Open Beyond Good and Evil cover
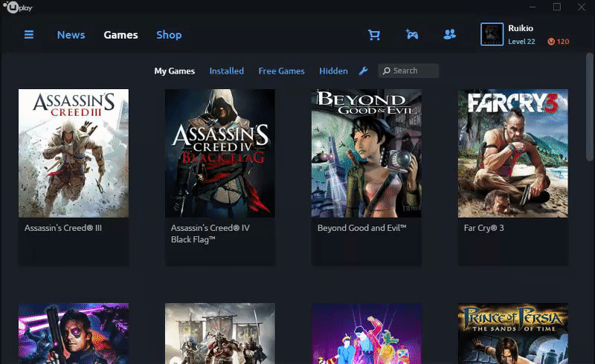595x364 pixels. pyautogui.click(x=367, y=153)
